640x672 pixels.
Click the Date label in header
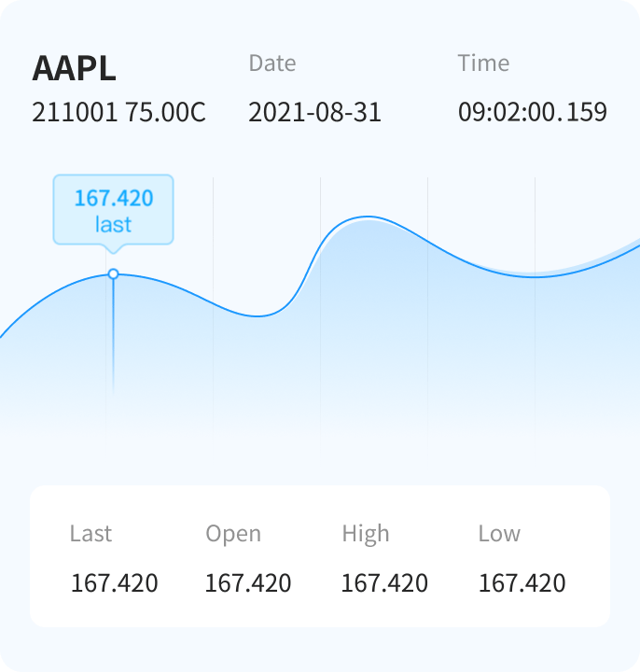tap(271, 63)
